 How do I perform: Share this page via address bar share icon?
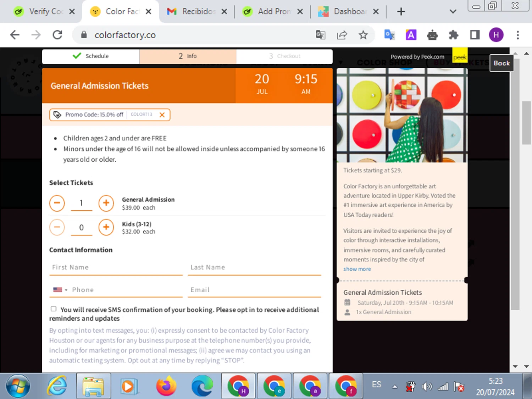pos(342,35)
